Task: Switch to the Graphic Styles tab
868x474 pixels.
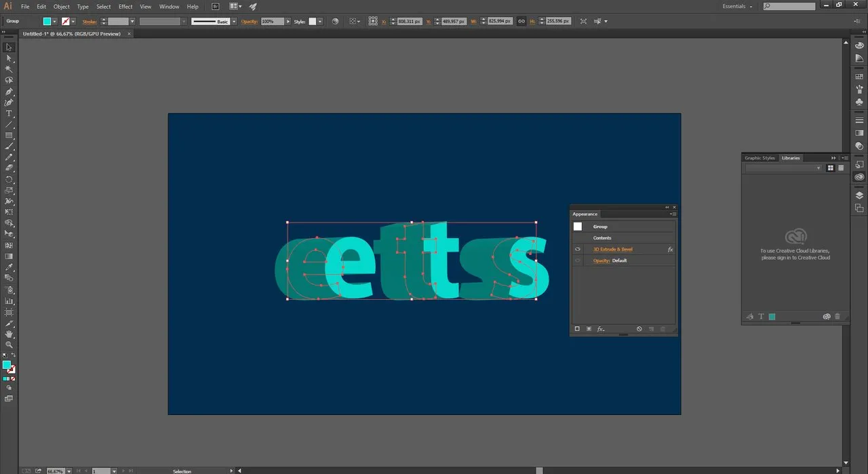Action: click(759, 158)
